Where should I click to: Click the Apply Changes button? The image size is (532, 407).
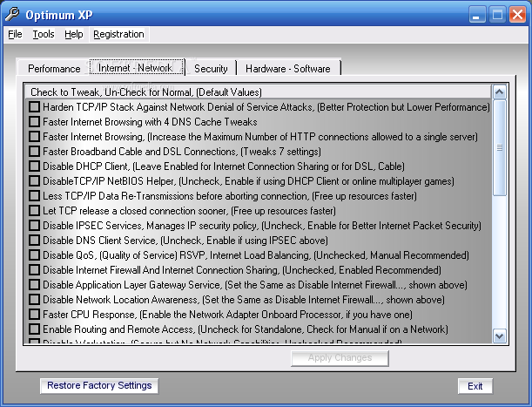pyautogui.click(x=340, y=358)
